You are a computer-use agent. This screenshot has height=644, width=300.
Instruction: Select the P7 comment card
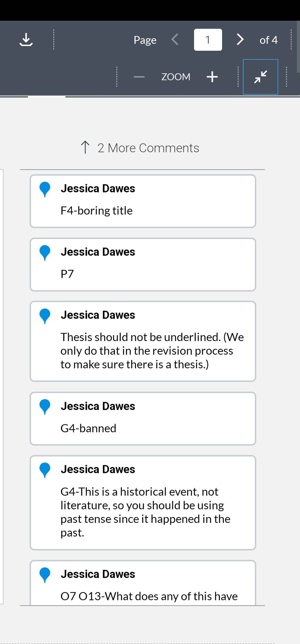[143, 265]
